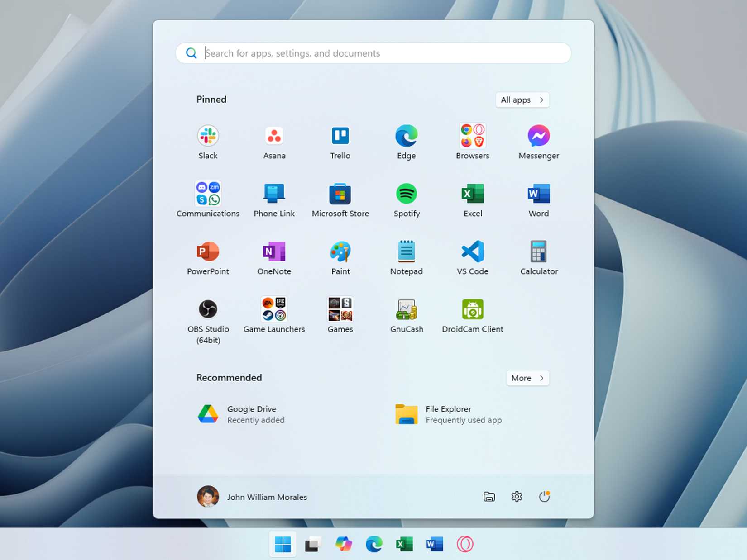Launch Messenger
Image resolution: width=747 pixels, height=560 pixels.
[538, 142]
